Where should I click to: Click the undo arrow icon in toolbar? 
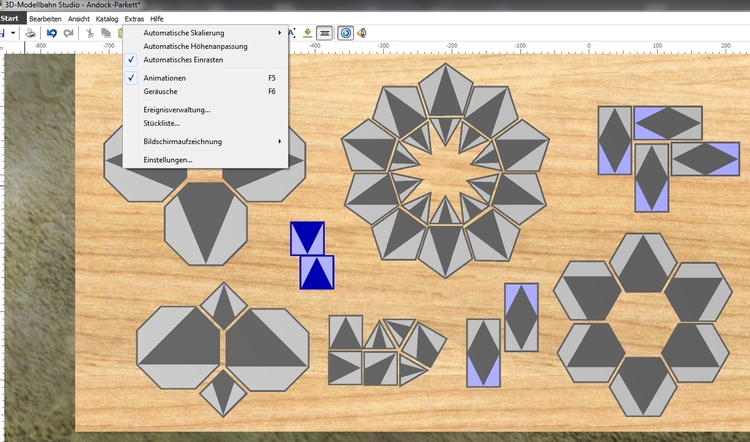(x=51, y=33)
